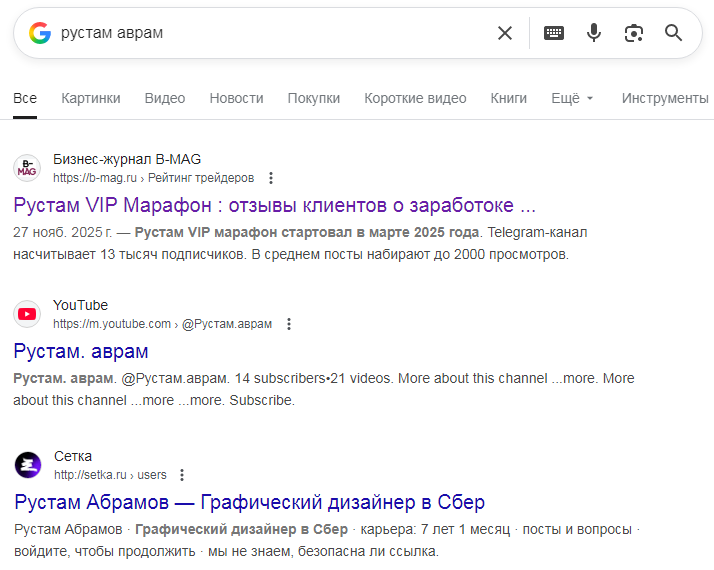Click the 27 нояб. 2025 г. date text
714x570 pixels.
(x=62, y=233)
